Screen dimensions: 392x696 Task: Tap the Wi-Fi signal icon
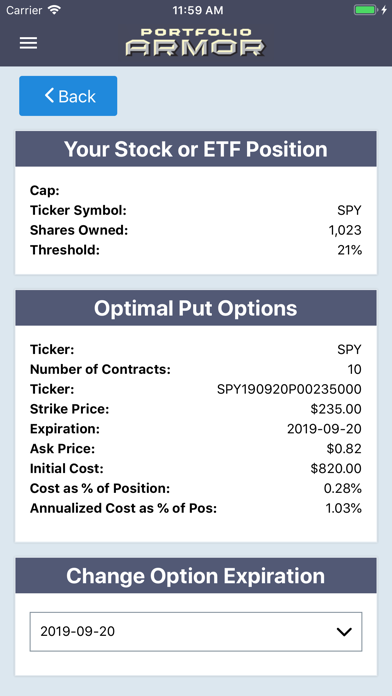[x=54, y=10]
